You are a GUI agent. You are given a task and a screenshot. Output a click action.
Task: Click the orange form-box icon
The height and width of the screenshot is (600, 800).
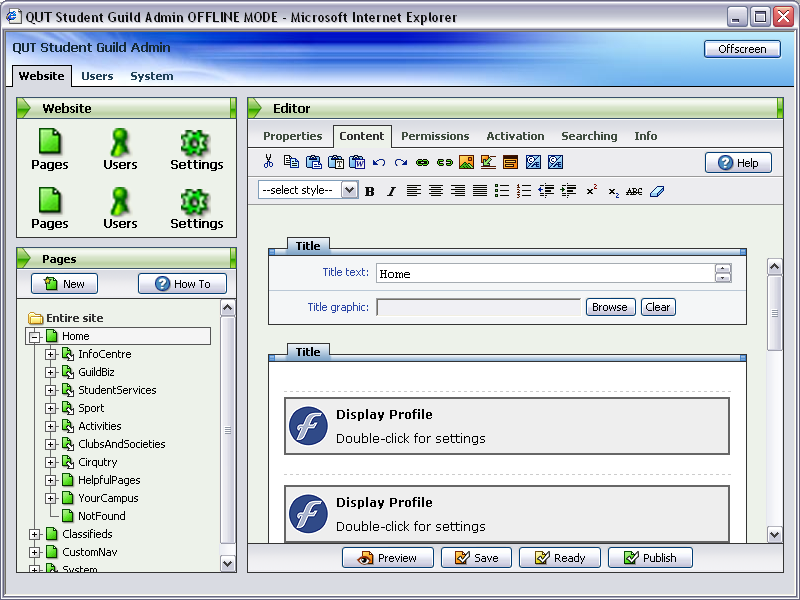click(x=510, y=162)
